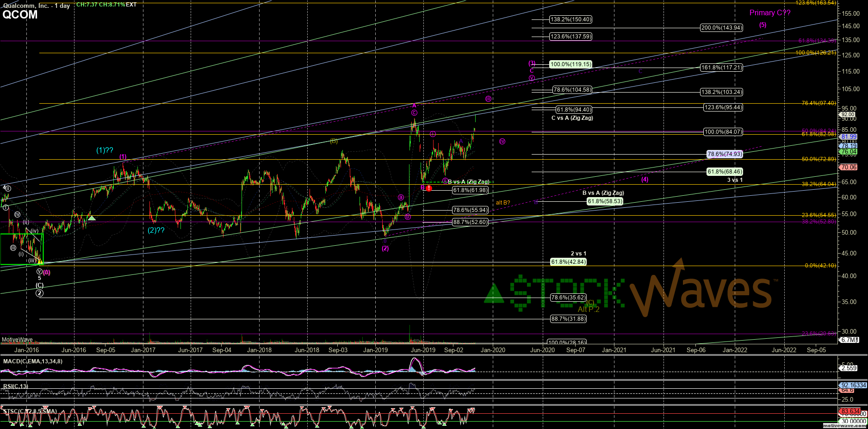Click the 81.99 price tag on axis
868x429 pixels.
tap(849, 137)
